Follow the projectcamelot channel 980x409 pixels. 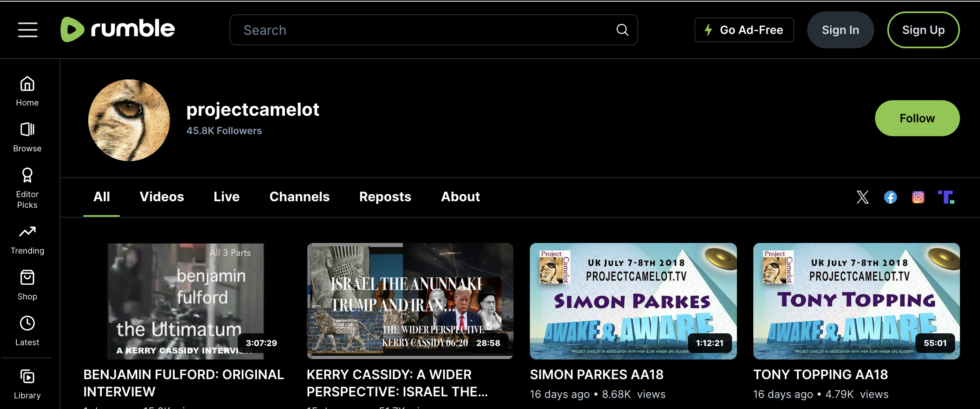[917, 118]
